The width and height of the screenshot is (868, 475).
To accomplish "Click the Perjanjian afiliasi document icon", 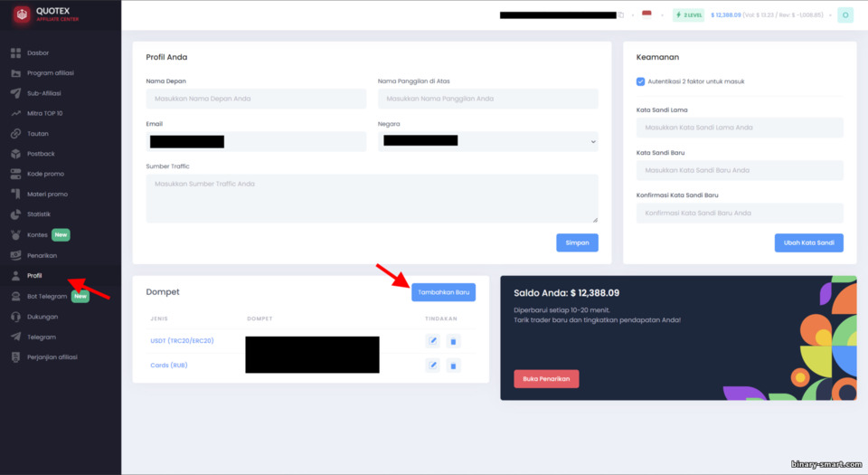I will (15, 357).
